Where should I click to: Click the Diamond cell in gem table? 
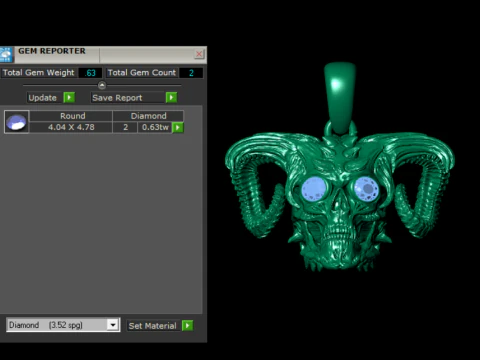[x=148, y=116]
